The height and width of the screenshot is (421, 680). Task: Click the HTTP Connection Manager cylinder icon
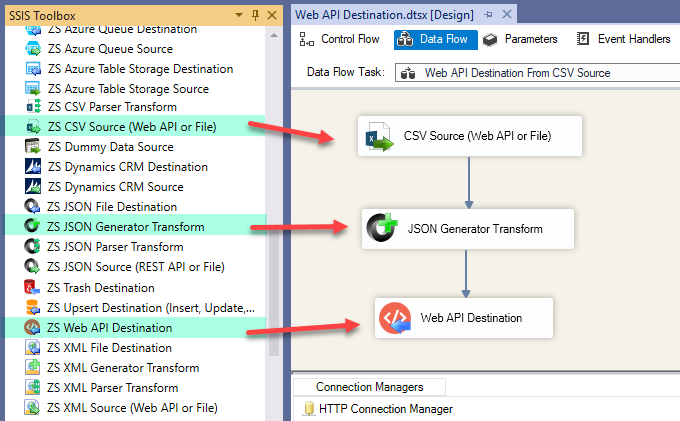pyautogui.click(x=309, y=408)
